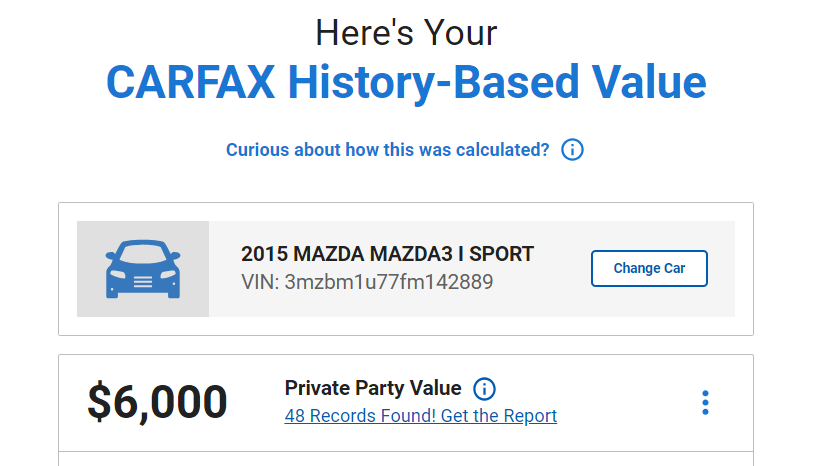Open the Private Party Value info icon
The height and width of the screenshot is (466, 814).
[484, 389]
